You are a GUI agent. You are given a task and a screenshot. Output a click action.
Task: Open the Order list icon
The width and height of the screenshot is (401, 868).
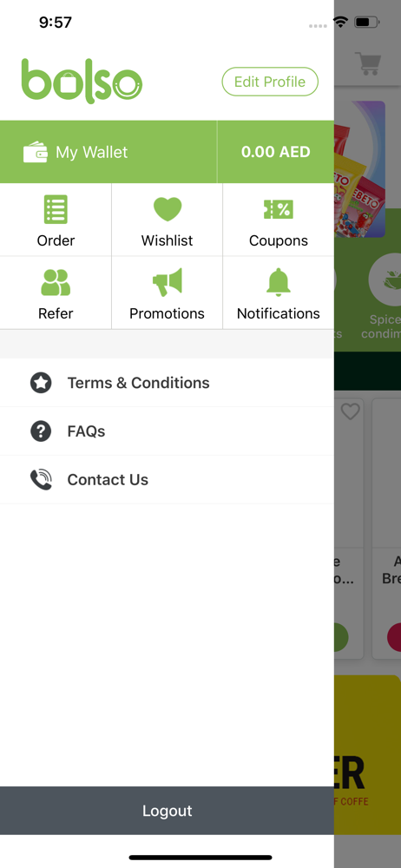point(56,209)
